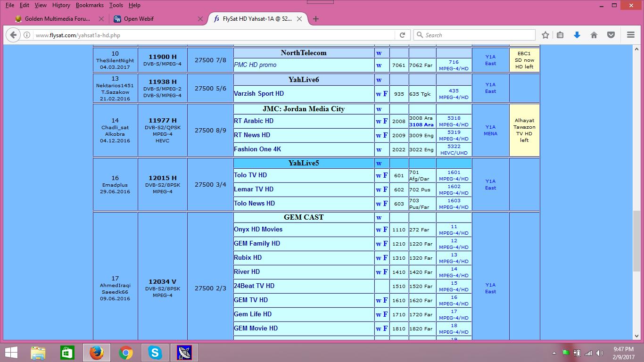Reload the page with the refresh icon
This screenshot has width=644, height=362.
pos(402,35)
